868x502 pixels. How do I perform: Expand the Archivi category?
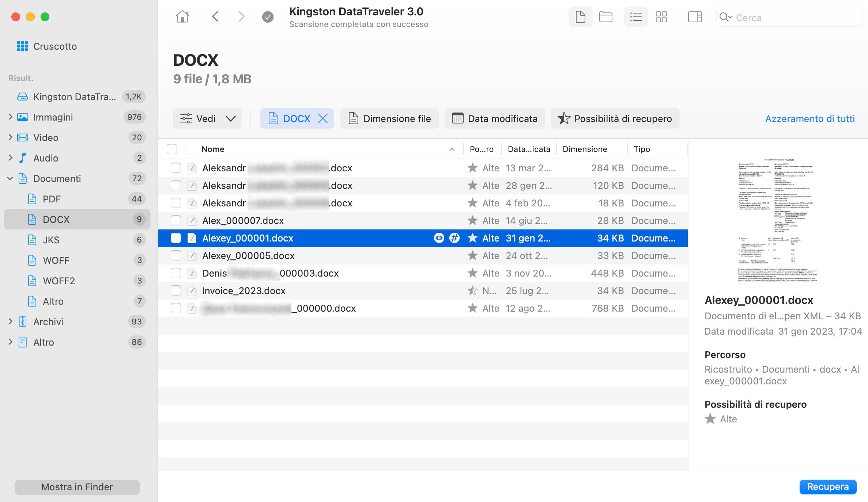(11, 322)
